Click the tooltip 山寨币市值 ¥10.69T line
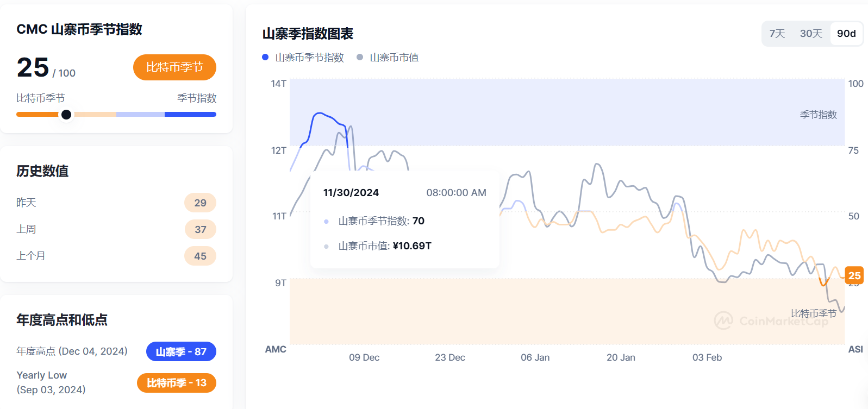 (x=377, y=246)
